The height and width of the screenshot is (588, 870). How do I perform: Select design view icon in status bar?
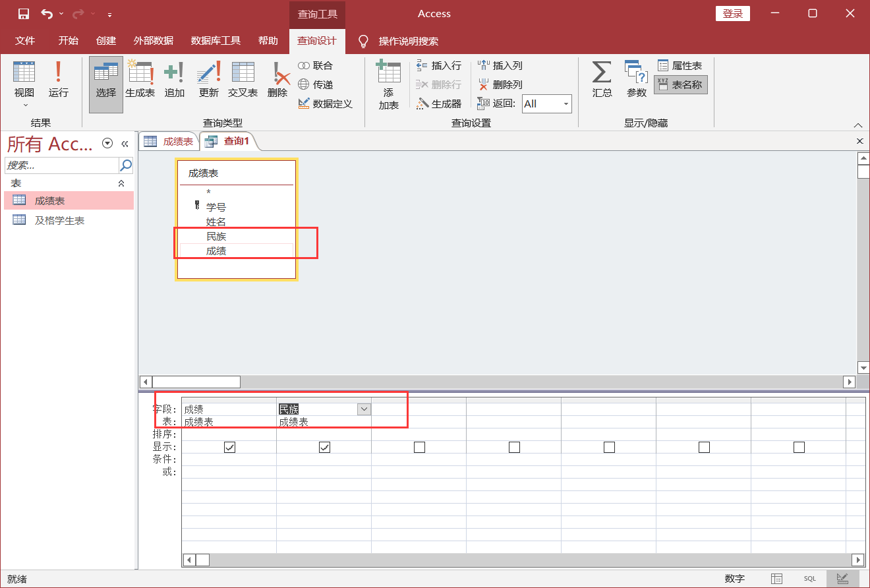click(842, 579)
